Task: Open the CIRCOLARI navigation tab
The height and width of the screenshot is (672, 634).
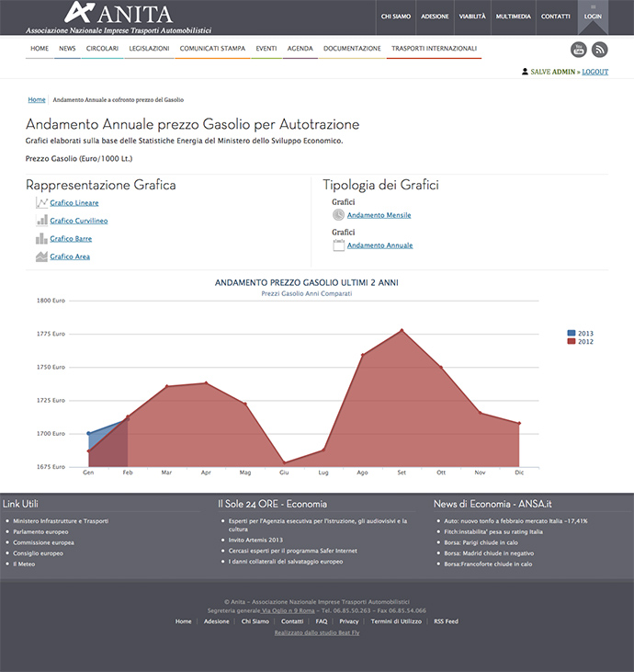Action: (x=102, y=49)
